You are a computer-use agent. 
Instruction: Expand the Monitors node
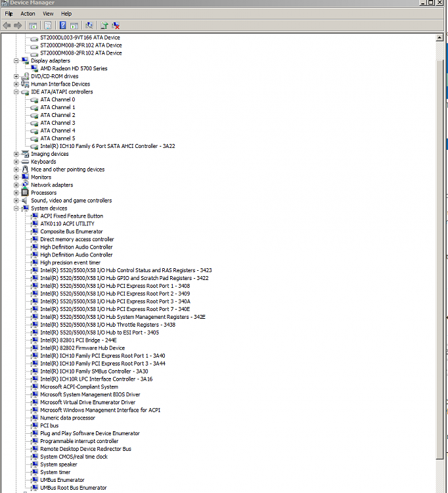click(x=16, y=177)
